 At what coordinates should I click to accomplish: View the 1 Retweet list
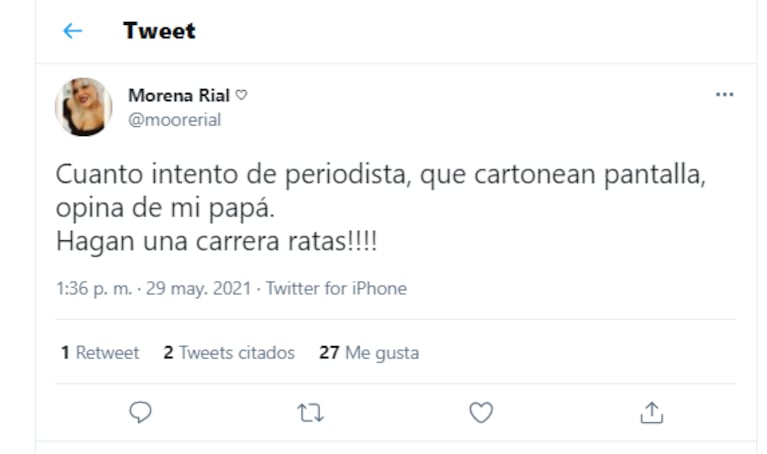(x=100, y=353)
